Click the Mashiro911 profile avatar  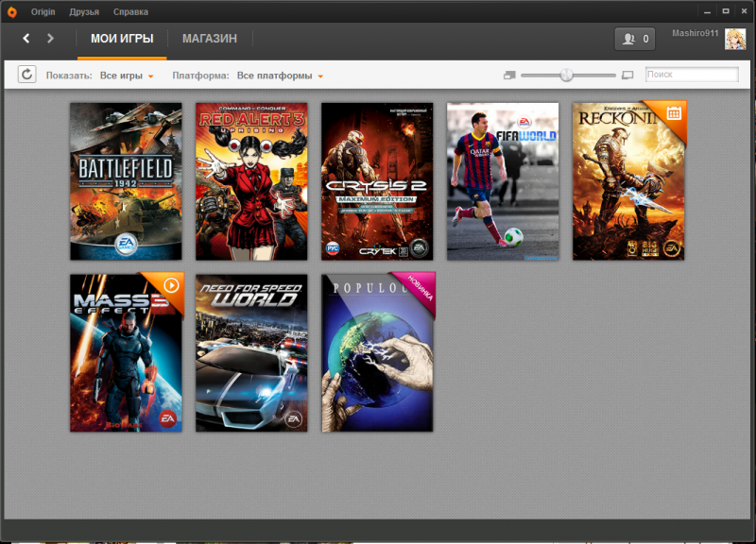coord(735,39)
